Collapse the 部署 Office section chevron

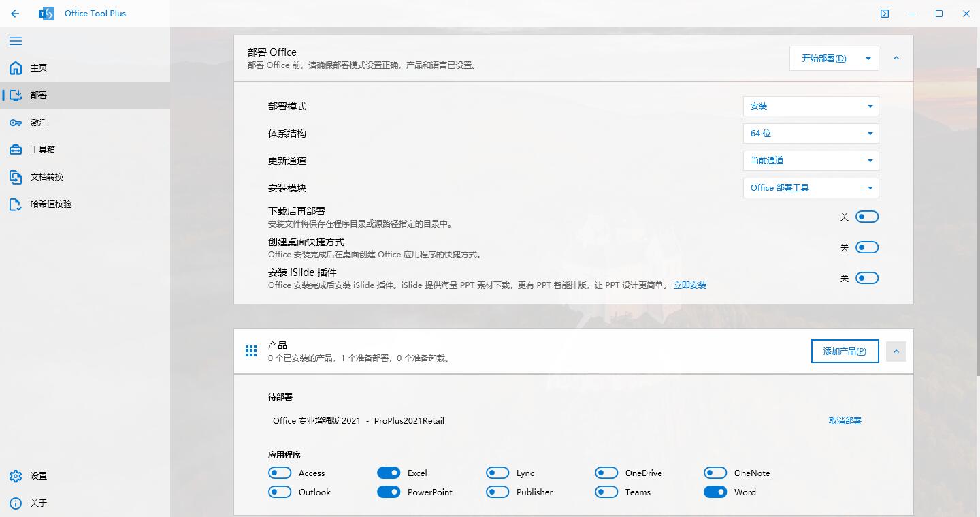tap(896, 59)
